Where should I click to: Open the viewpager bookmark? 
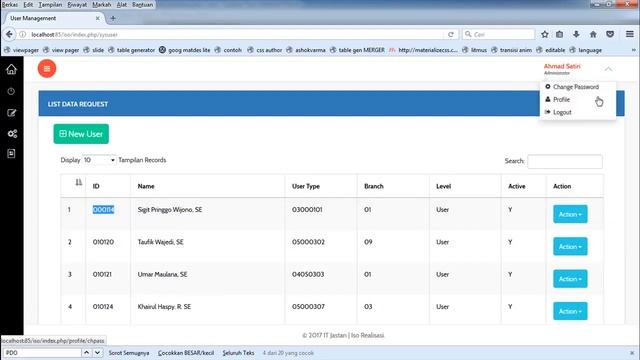[x=21, y=50]
